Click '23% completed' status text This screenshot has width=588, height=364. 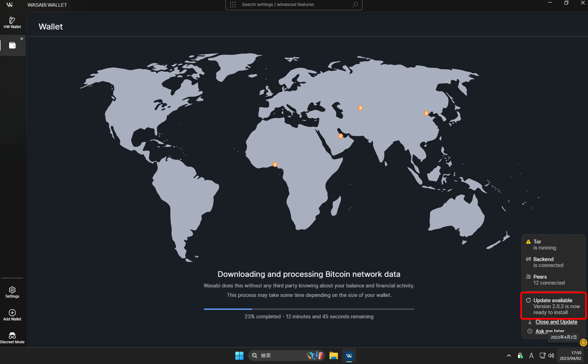click(x=263, y=317)
